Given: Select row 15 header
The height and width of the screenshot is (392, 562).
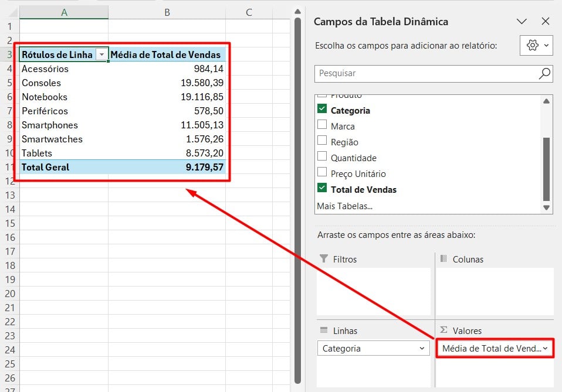Looking at the screenshot, I should pos(9,223).
